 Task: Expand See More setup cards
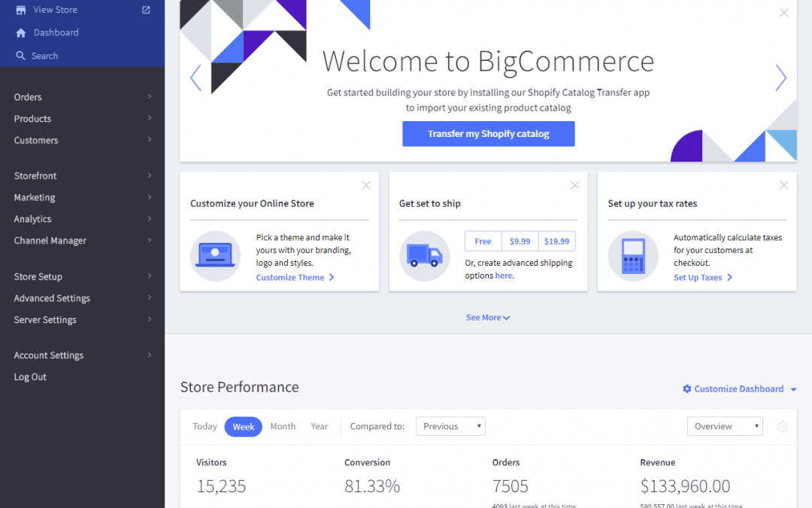(x=488, y=318)
